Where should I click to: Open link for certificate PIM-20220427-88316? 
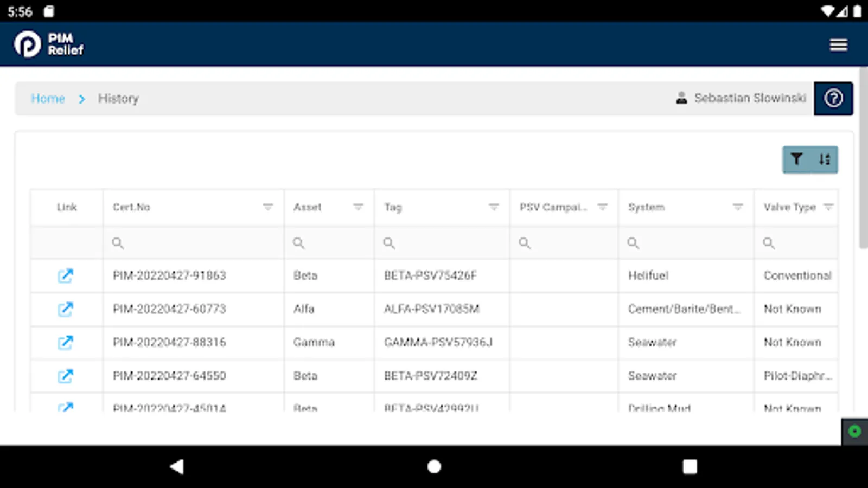65,342
